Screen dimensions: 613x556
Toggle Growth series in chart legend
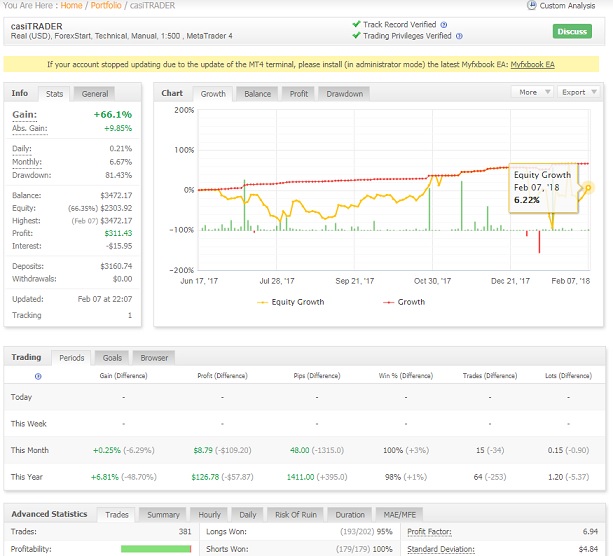pos(406,301)
